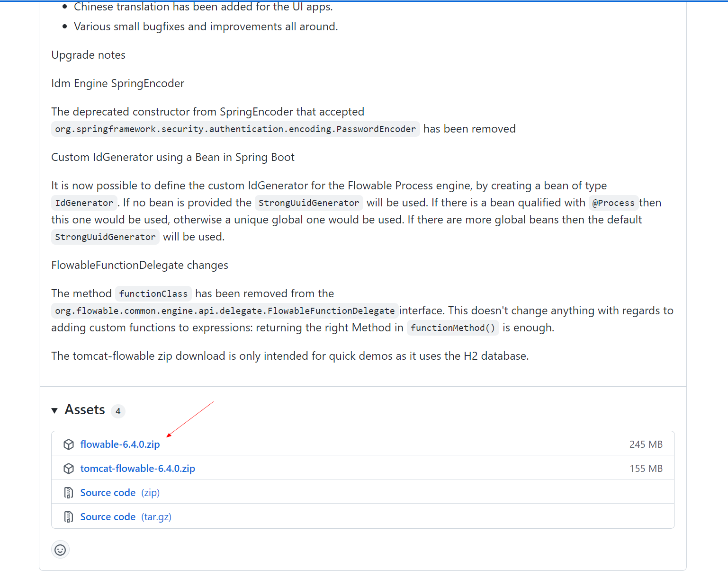Screen dimensions: 728x586
Task: Download tomcat-flowable-6.4.0.zip
Action: coord(137,469)
